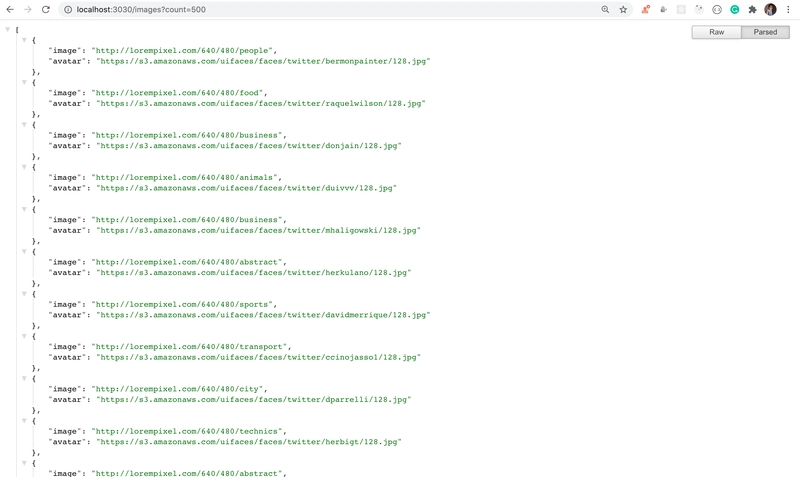The image size is (800, 477).
Task: Collapse the object with bermonpainter avatar
Action: point(24,40)
